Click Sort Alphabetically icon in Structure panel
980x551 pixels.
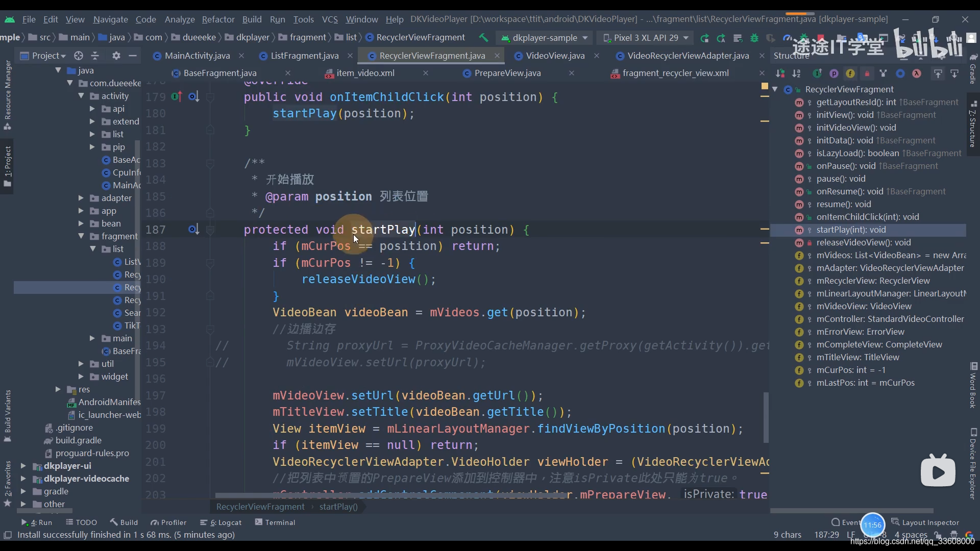click(796, 73)
